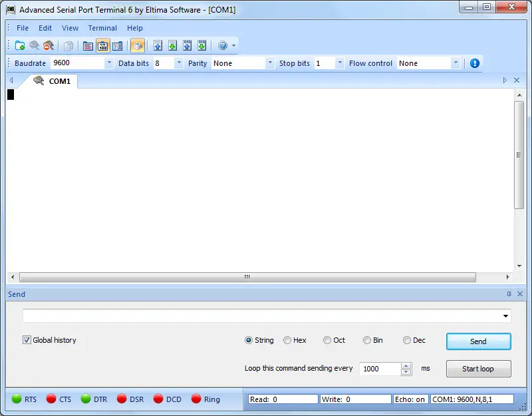Select the Bin radio button

pos(367,340)
